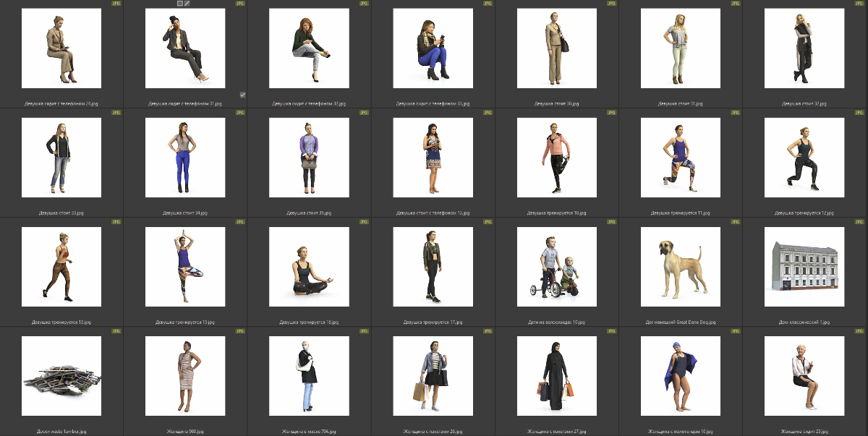Click filename Девушка стоит 33.jpg
The height and width of the screenshot is (436, 868).
point(61,213)
